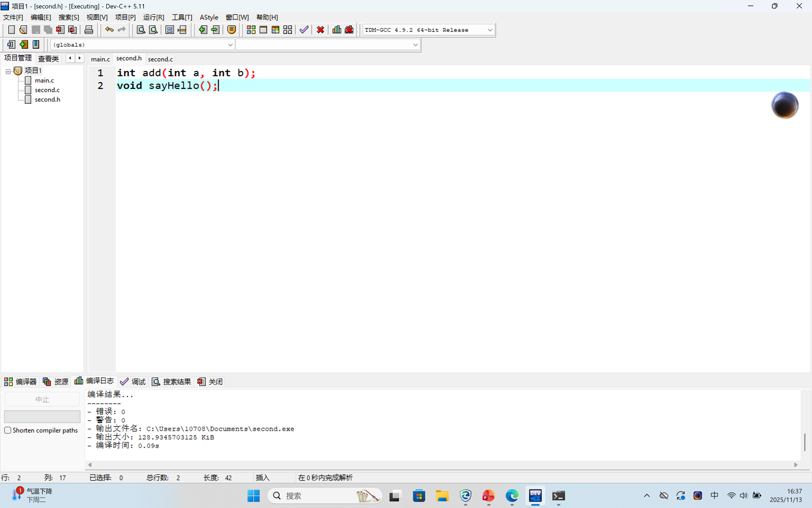Image resolution: width=812 pixels, height=508 pixels.
Task: Open the Windows Start menu
Action: (x=254, y=496)
